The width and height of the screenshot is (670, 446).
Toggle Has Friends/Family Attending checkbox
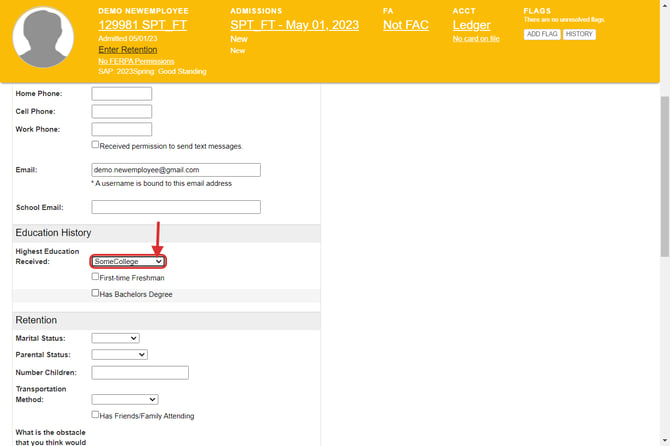(x=96, y=415)
